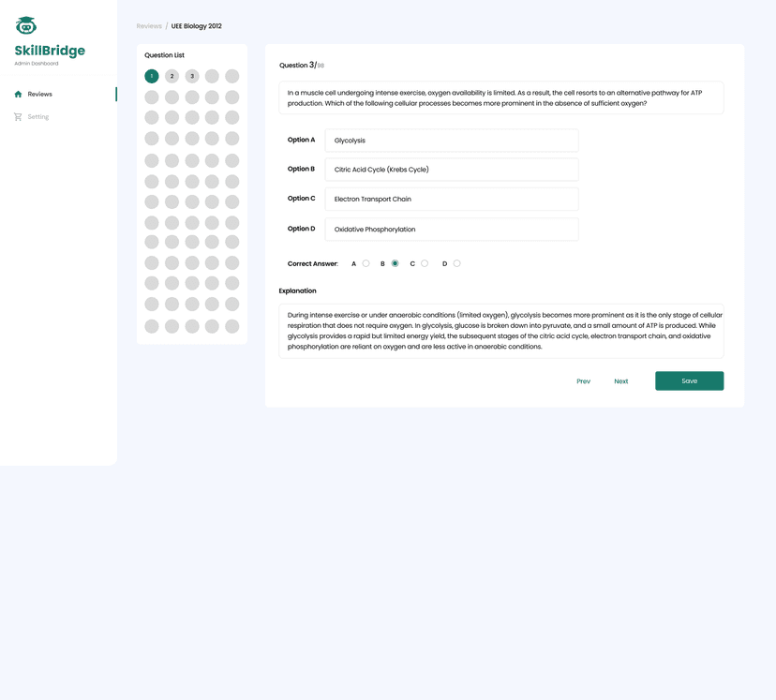Mark D as the correct answer
776x700 pixels.
point(456,263)
